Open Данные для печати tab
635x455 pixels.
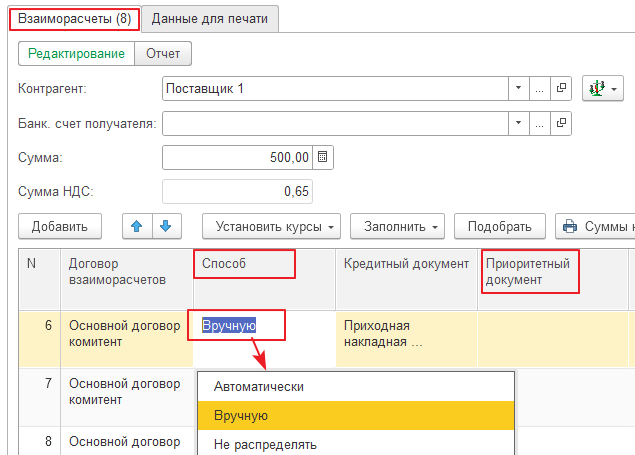(210, 18)
